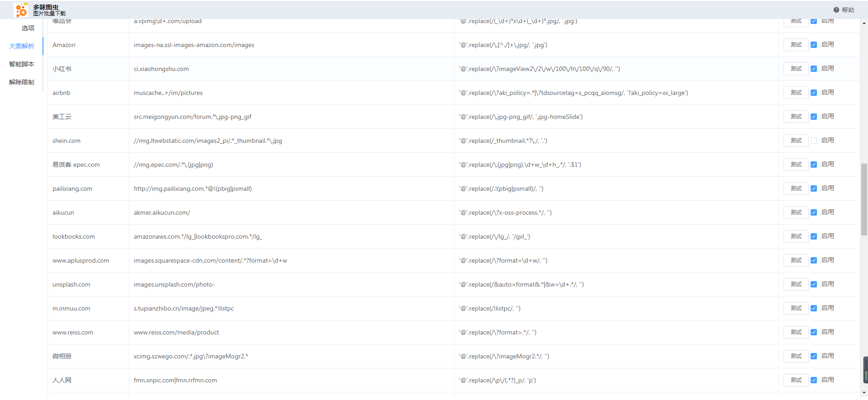Click the vertical scrollbar thumb
868x400 pixels.
pyautogui.click(x=864, y=199)
